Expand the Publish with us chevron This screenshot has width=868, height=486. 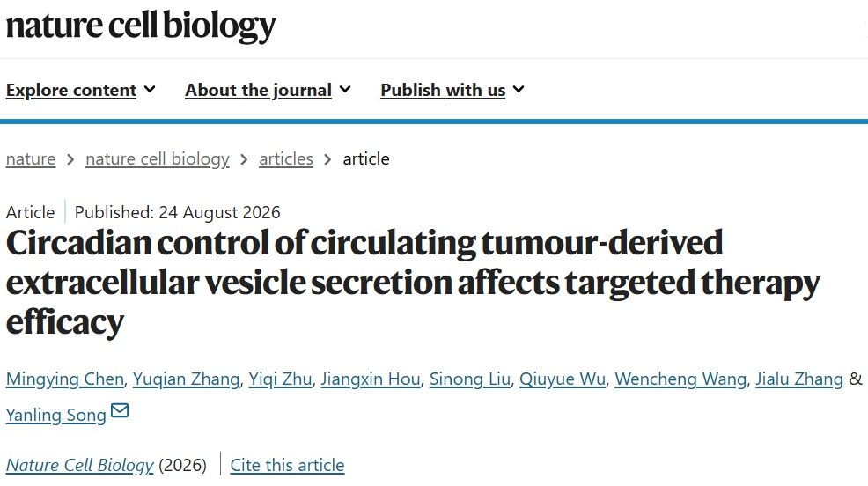pyautogui.click(x=519, y=89)
